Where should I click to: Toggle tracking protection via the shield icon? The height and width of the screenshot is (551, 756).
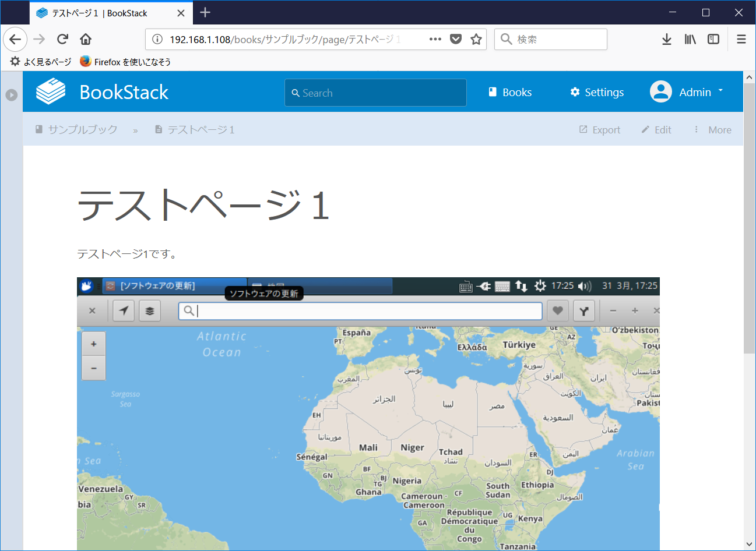click(x=455, y=39)
